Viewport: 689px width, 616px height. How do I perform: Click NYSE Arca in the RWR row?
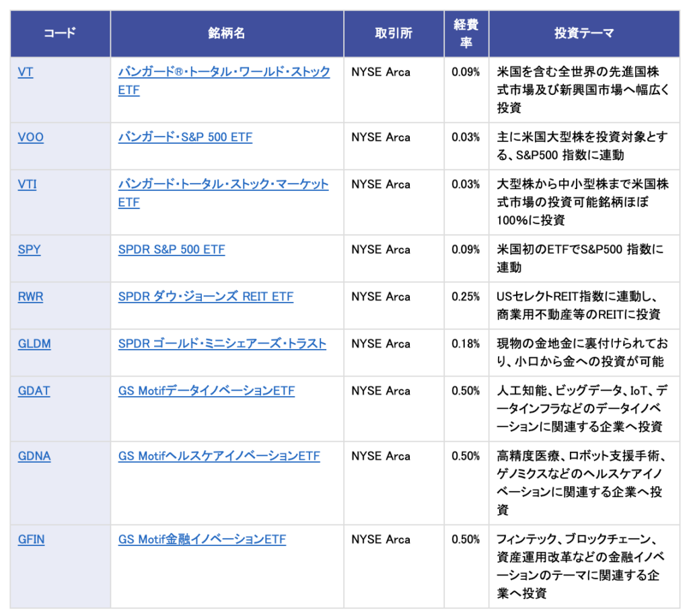pos(381,297)
